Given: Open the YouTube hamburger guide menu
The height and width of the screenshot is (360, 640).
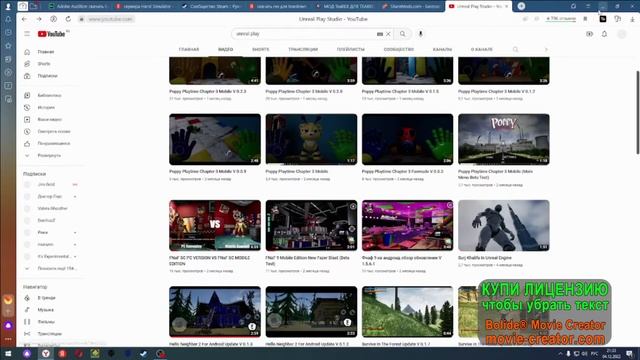Looking at the screenshot, I should coord(27,34).
